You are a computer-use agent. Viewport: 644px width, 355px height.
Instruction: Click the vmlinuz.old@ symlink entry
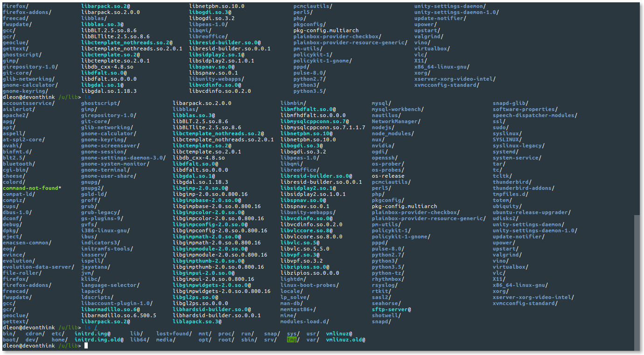346,340
